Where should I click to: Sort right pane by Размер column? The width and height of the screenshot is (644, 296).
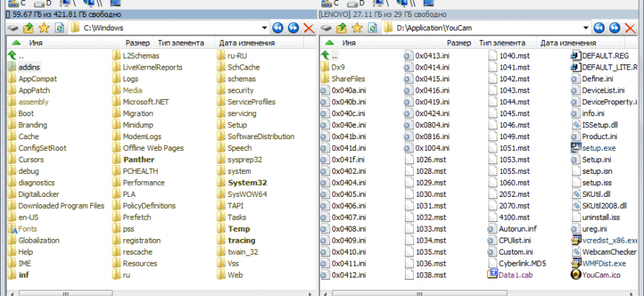click(x=459, y=43)
